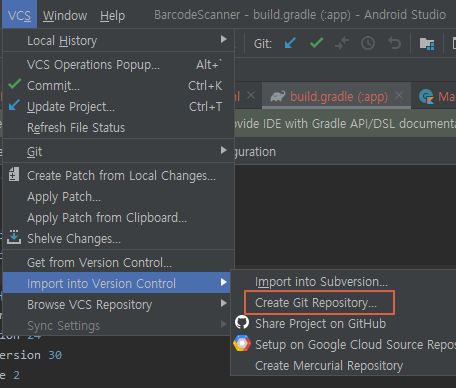Choose Update Project... menu entry
456x388 pixels.
[x=118, y=107]
